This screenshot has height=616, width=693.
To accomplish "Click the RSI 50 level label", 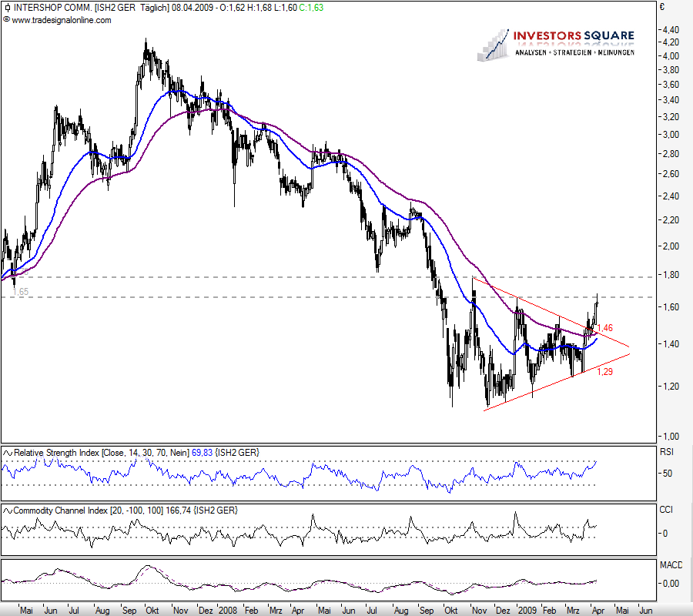I will click(668, 474).
